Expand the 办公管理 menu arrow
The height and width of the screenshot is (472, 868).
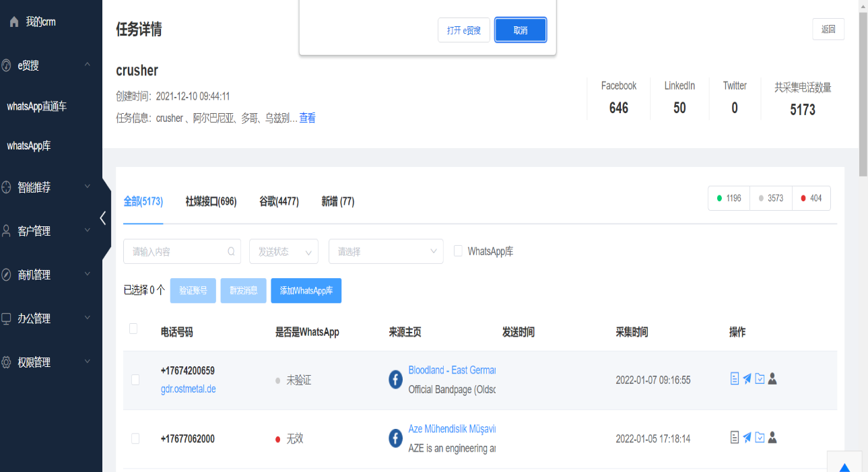(88, 318)
